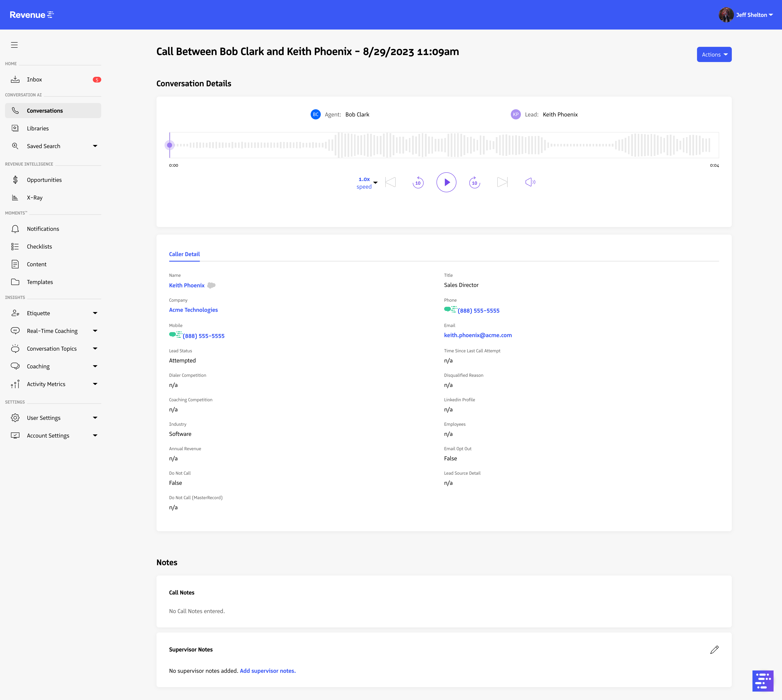782x700 pixels.
Task: Click the skip-to-end icon
Action: (502, 182)
